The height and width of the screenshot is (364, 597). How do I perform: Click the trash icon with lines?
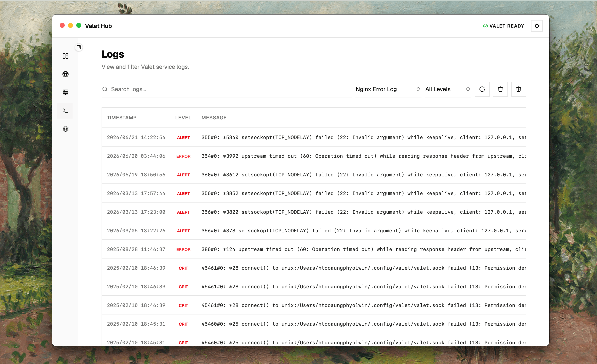[x=500, y=89]
